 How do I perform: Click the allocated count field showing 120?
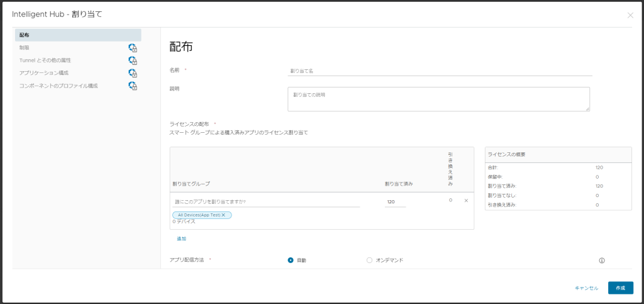point(395,201)
